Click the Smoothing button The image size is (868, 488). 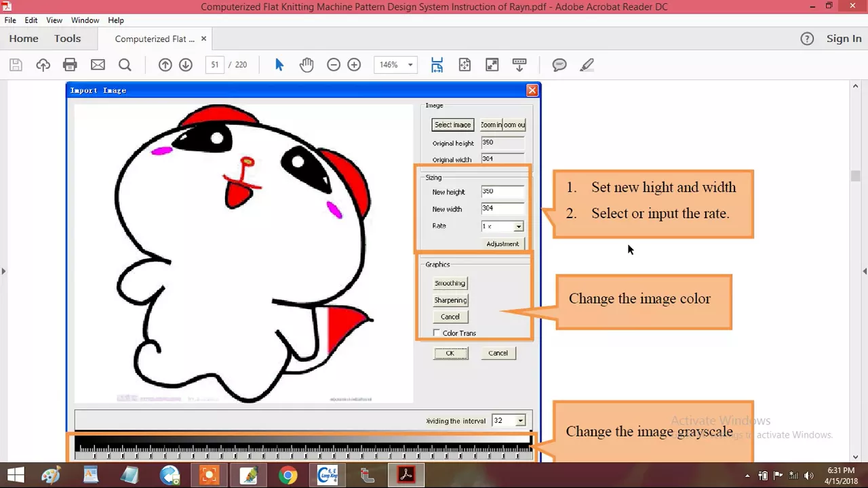450,283
